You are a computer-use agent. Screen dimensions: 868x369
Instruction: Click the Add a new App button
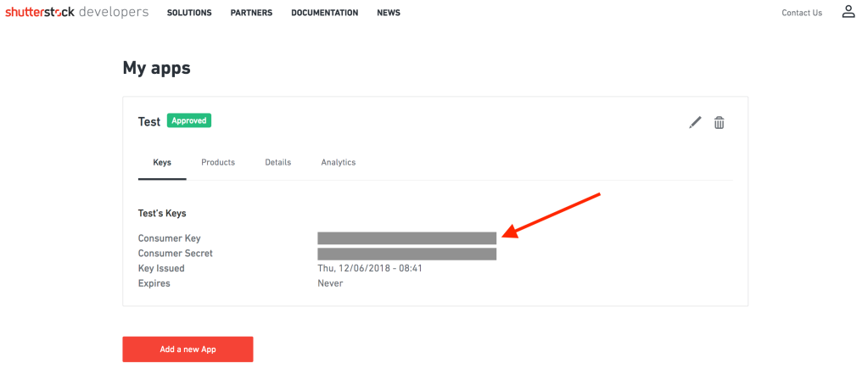[x=188, y=349]
